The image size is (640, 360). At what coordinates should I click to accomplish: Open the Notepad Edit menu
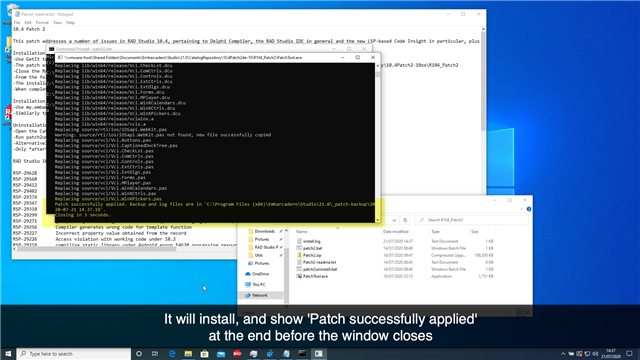point(28,22)
